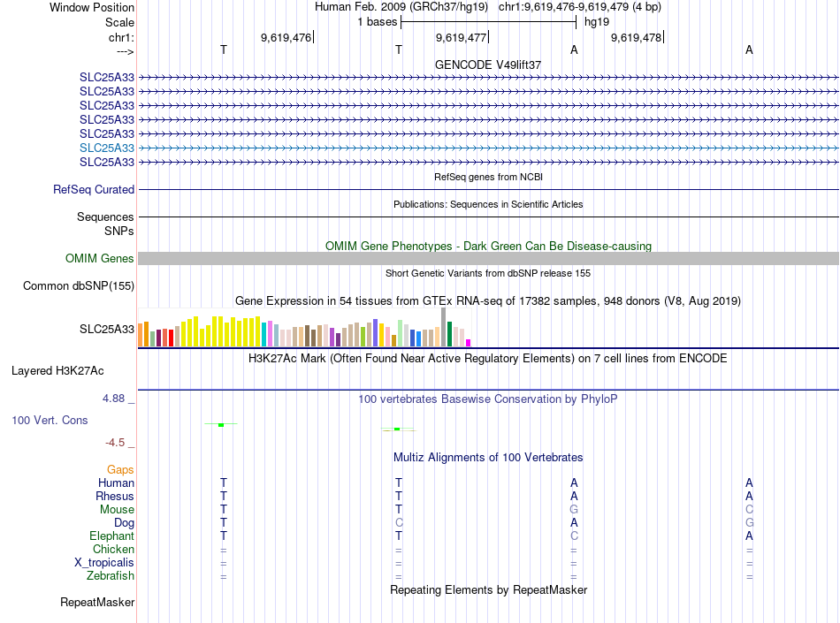Click the 'Mouse' species label
The image size is (840, 623).
(117, 510)
